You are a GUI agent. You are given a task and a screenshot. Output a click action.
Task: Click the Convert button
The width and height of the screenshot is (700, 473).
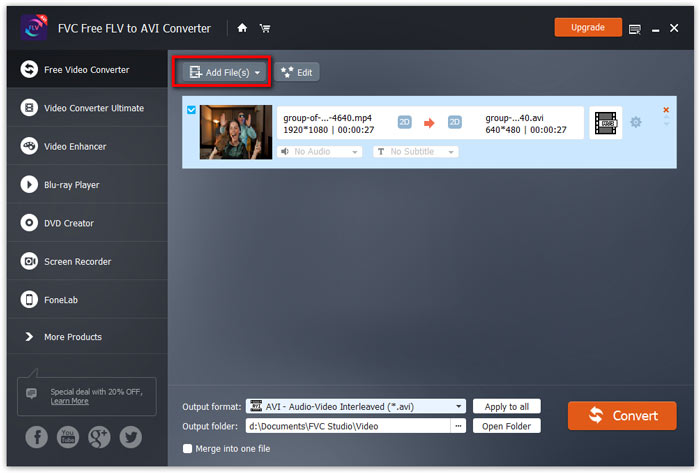point(622,415)
